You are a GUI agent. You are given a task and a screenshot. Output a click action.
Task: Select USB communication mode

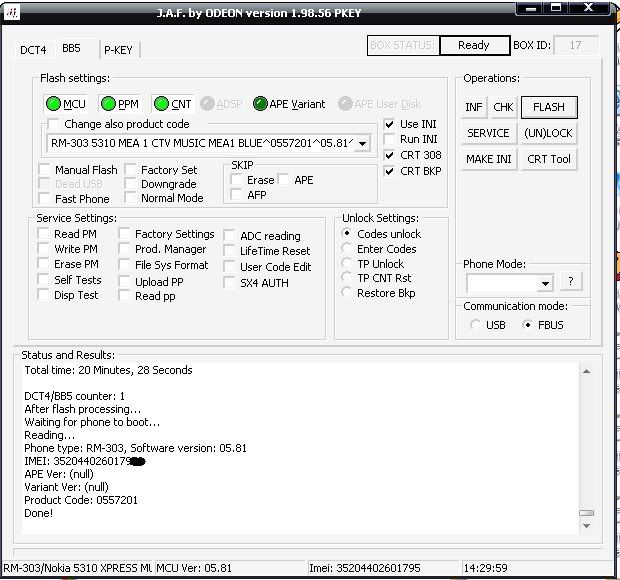coord(475,325)
